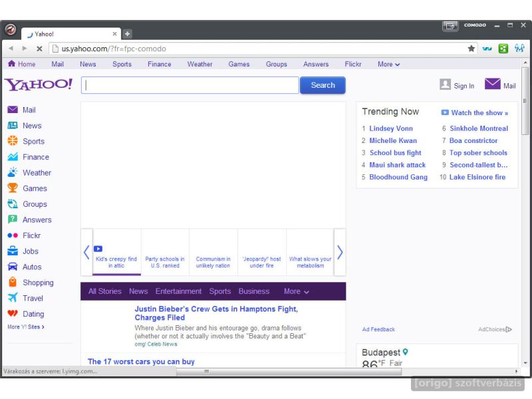Show previous stories with left chevron

[86, 252]
